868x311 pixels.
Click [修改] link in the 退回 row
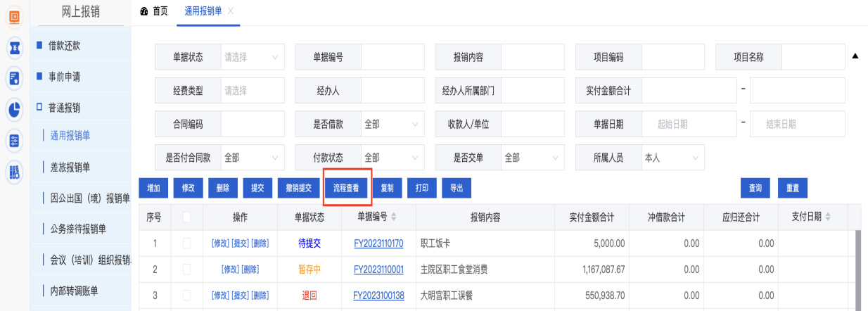point(220,295)
